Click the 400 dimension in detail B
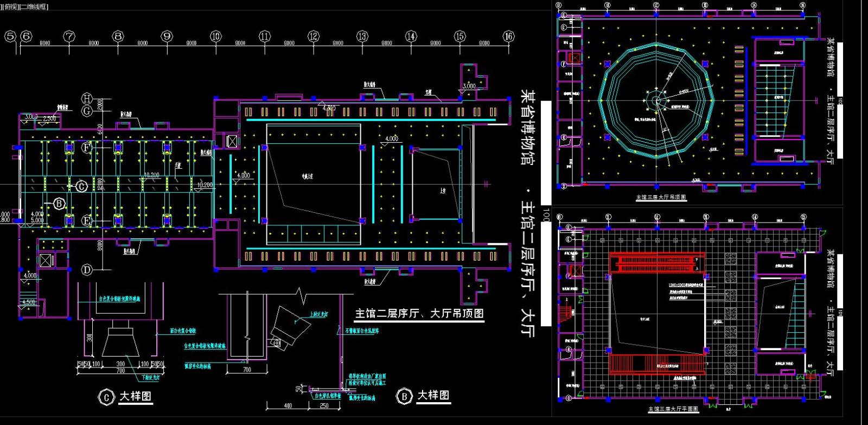 click(x=288, y=405)
